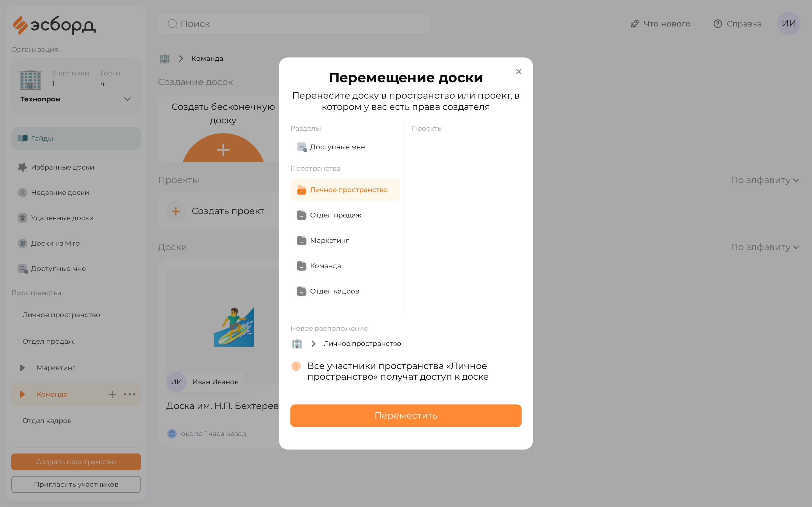Open projects По алфавиту sort dropdown

click(x=765, y=180)
